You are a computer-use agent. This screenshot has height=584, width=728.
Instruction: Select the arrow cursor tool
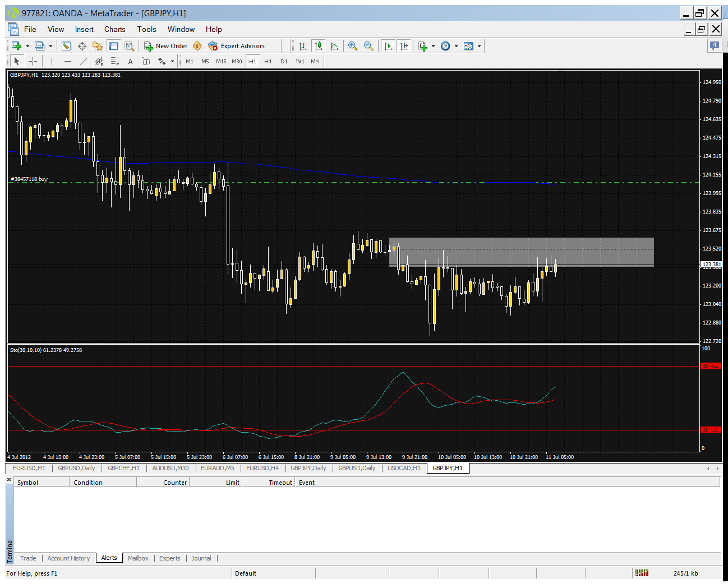click(17, 61)
